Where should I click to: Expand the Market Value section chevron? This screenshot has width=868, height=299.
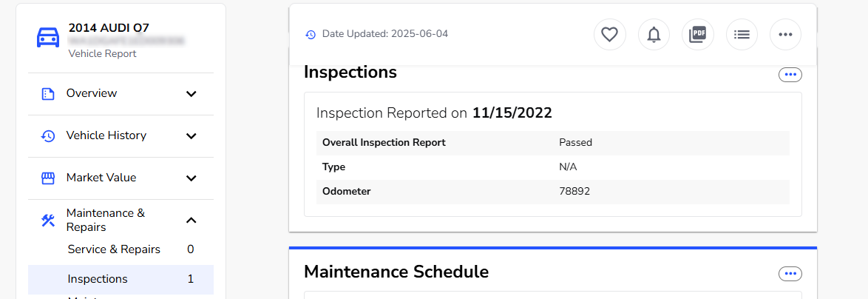tap(191, 178)
